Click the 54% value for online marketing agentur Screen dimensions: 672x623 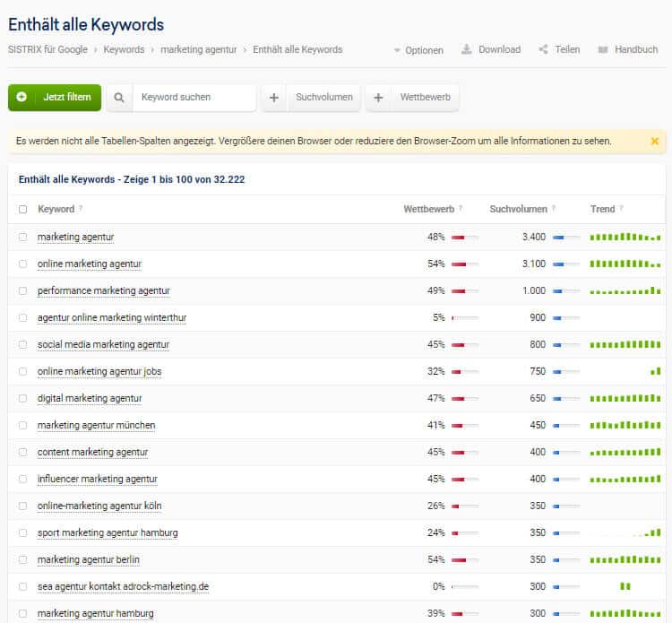click(x=435, y=264)
